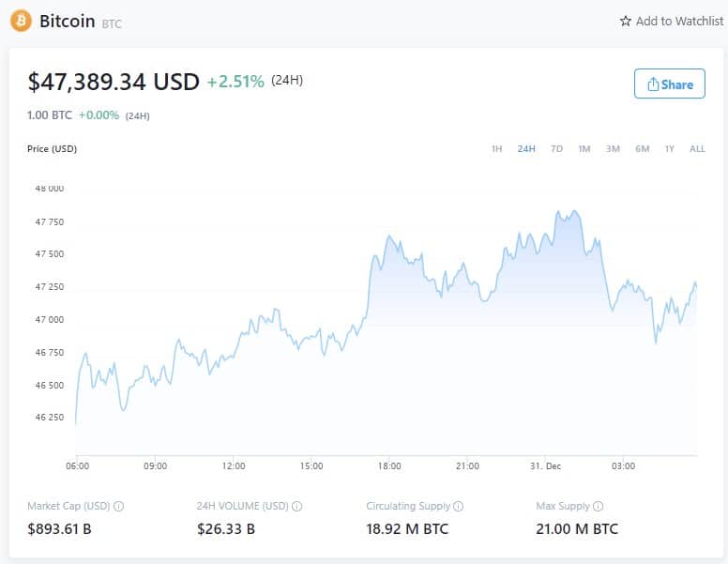
Task: Click the Circulating Supply label
Action: pos(408,506)
